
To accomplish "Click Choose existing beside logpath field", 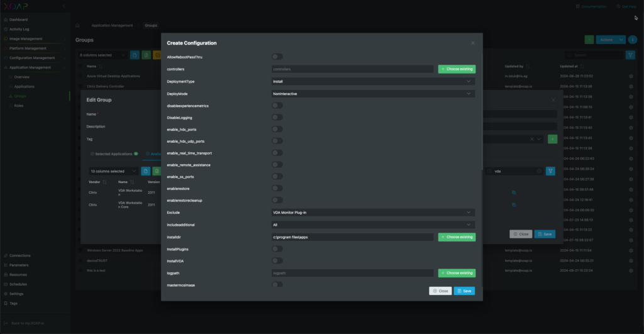I will [457, 273].
